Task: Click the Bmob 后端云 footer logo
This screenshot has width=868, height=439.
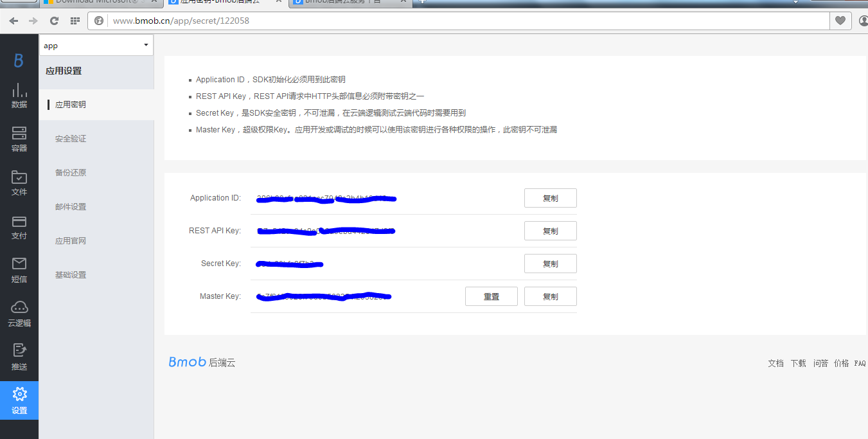Action: tap(202, 362)
